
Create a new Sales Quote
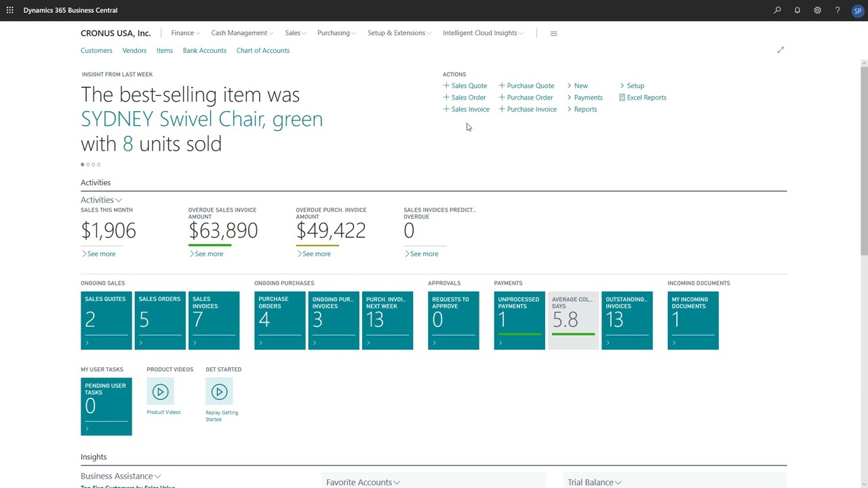point(465,86)
